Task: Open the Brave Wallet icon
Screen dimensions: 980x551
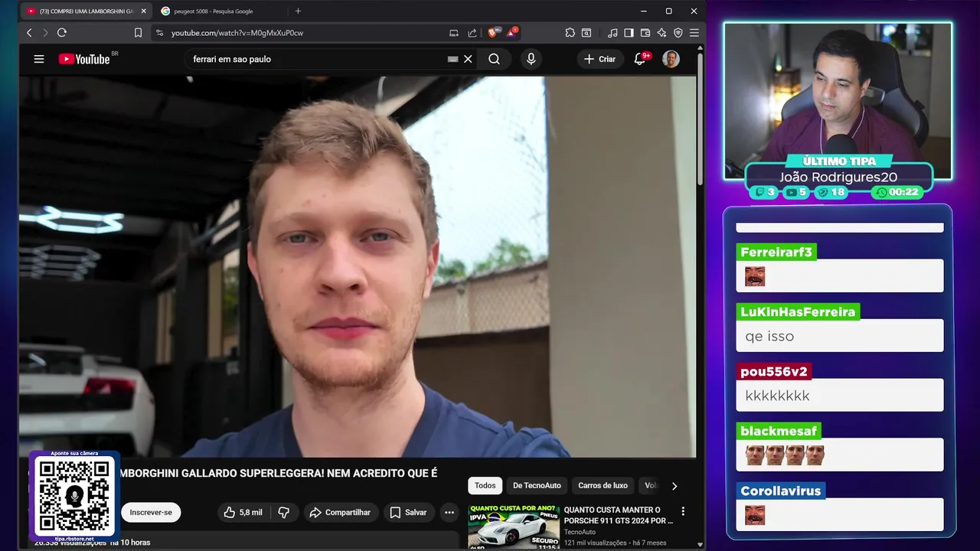Action: point(645,33)
